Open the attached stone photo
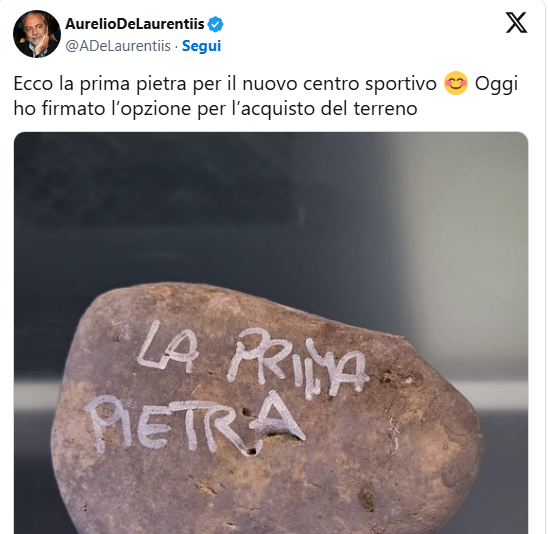 pos(271,333)
